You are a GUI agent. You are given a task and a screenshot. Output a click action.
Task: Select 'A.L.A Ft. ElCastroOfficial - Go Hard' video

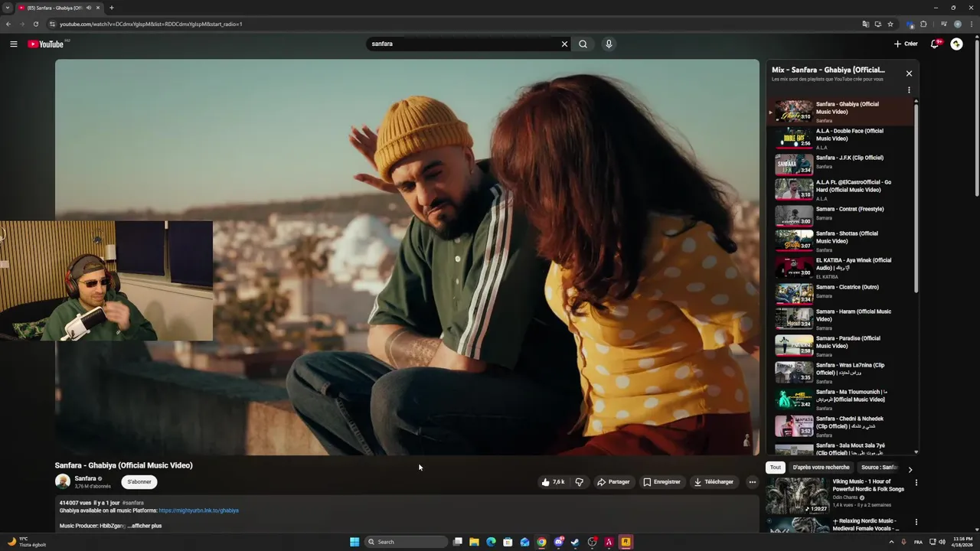[840, 190]
